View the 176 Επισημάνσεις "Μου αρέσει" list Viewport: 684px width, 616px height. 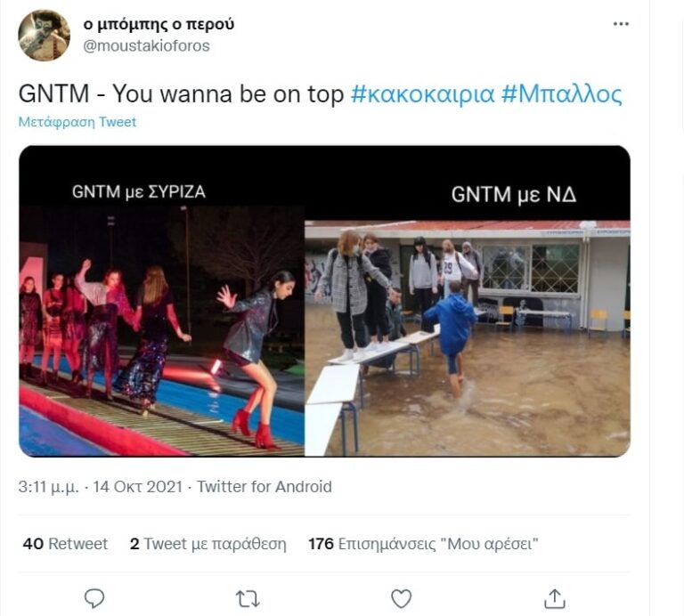[x=424, y=543]
